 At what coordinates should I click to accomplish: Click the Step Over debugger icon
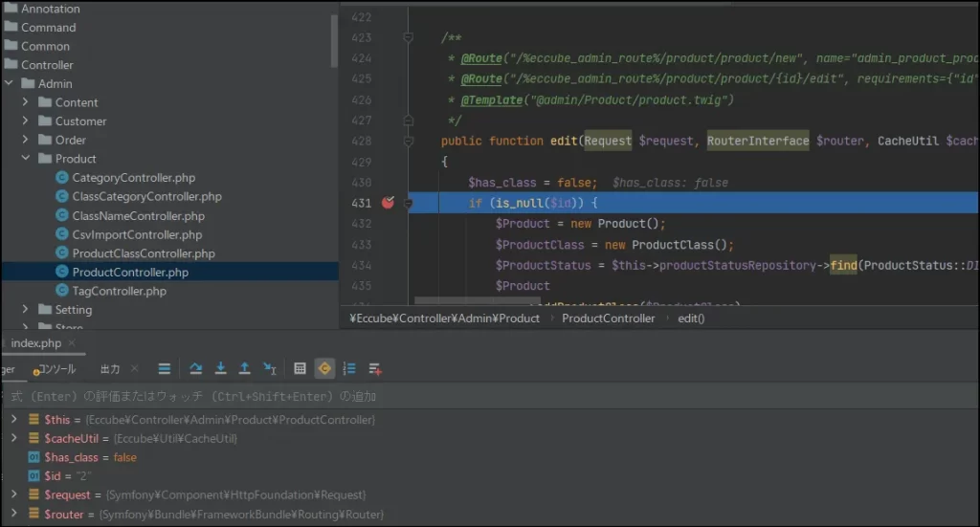click(x=196, y=368)
